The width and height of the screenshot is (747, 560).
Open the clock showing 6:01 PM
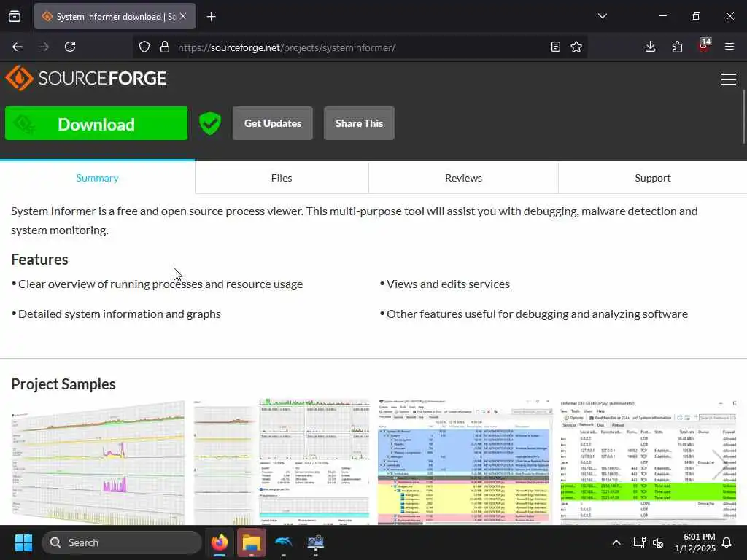695,542
